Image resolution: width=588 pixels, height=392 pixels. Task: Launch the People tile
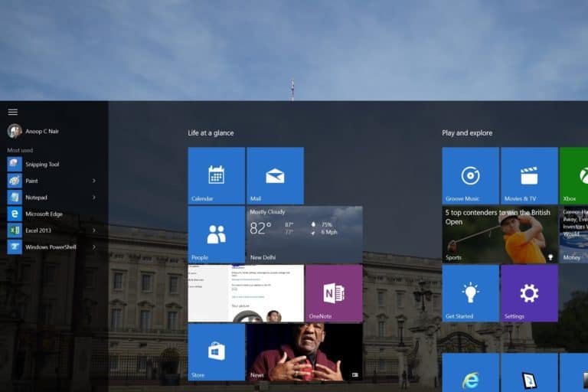(216, 234)
